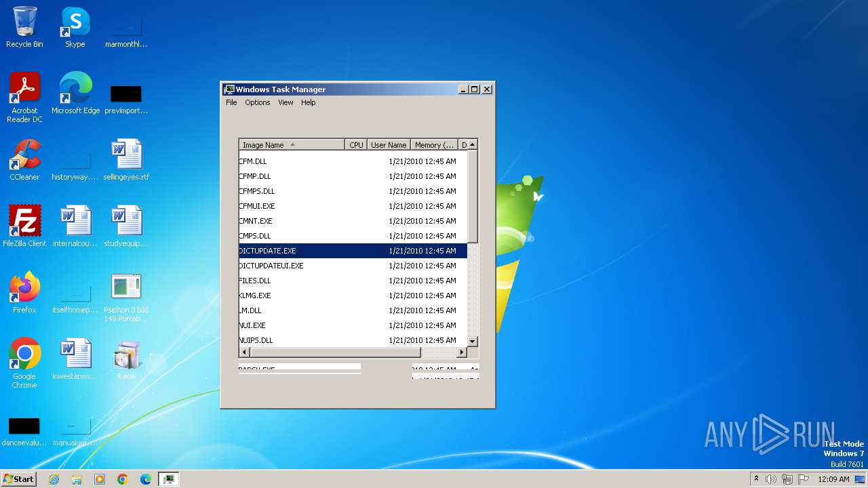Select highlighted DICTUPDATE.EXE row
The height and width of the screenshot is (488, 868).
click(353, 251)
